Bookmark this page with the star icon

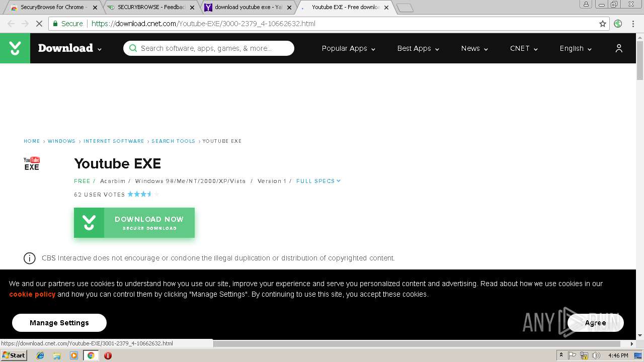(x=603, y=24)
